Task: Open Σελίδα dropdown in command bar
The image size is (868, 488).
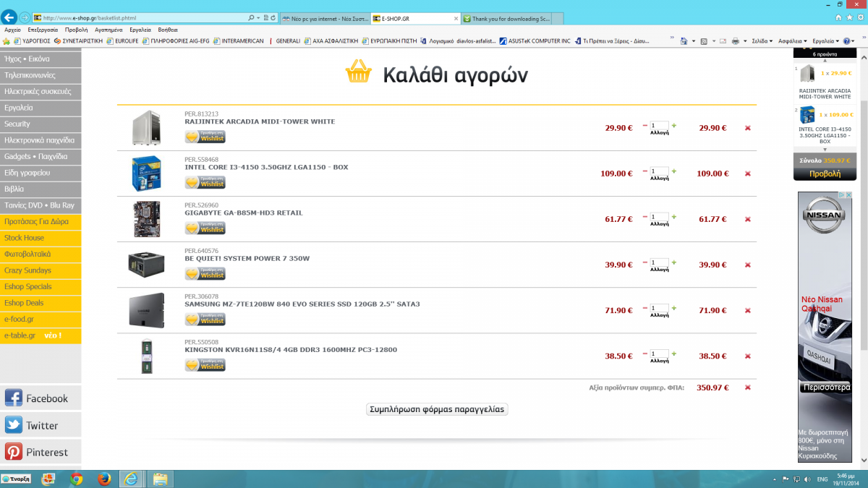Action: point(762,41)
